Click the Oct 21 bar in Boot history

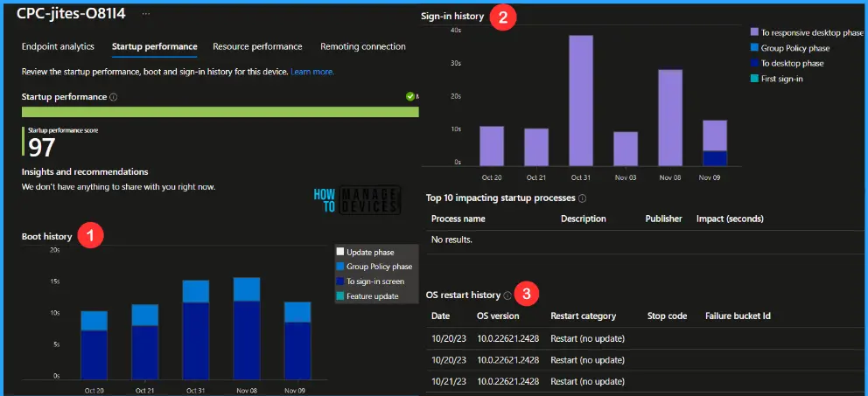pos(145,343)
